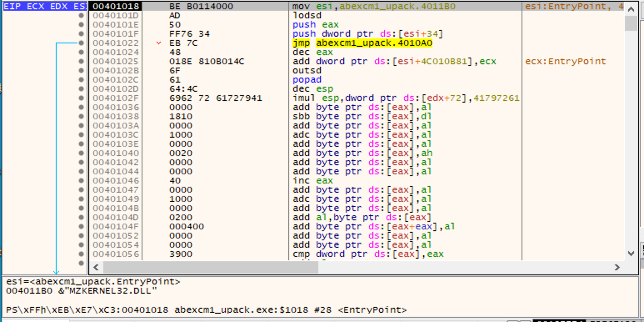
Task: Click the abexcm1_upack.exe:$1018 #28 status line
Action: 206,310
